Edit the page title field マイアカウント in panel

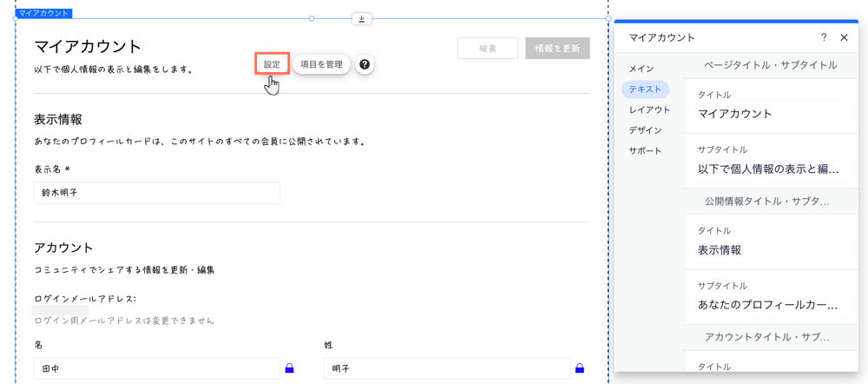click(x=772, y=114)
